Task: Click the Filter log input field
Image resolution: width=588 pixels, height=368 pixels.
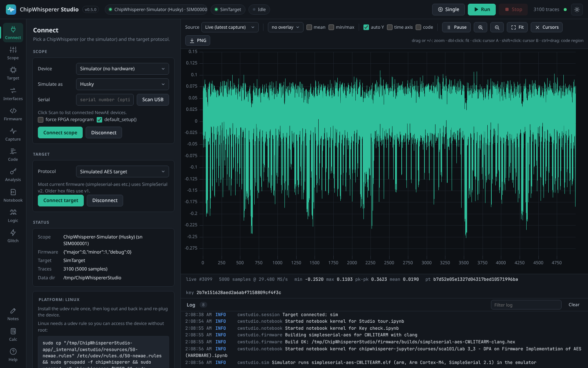Action: coord(526,305)
